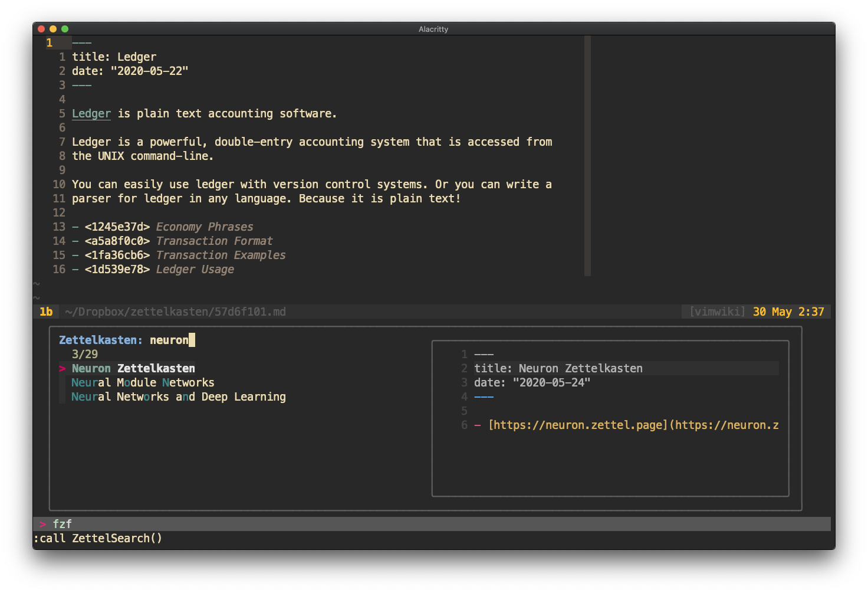Follow the underlined Ledger link on line 5
Image resolution: width=868 pixels, height=593 pixels.
click(91, 114)
